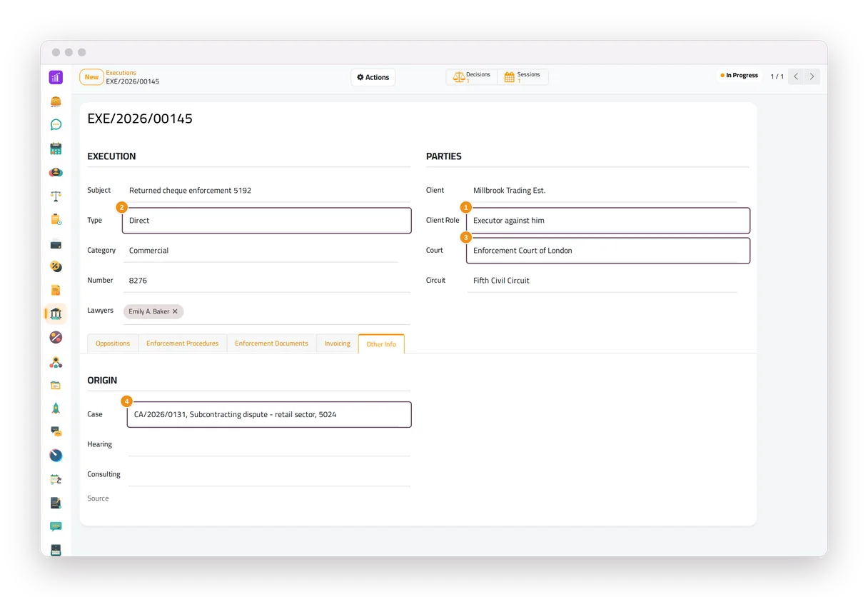Click the empty Hearing field
The width and height of the screenshot is (868, 597).
click(x=269, y=445)
